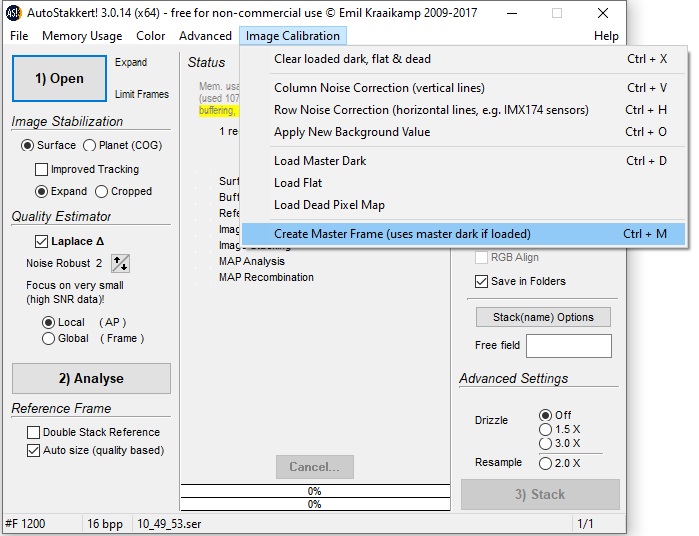Open the Memory Usage menu

point(82,36)
